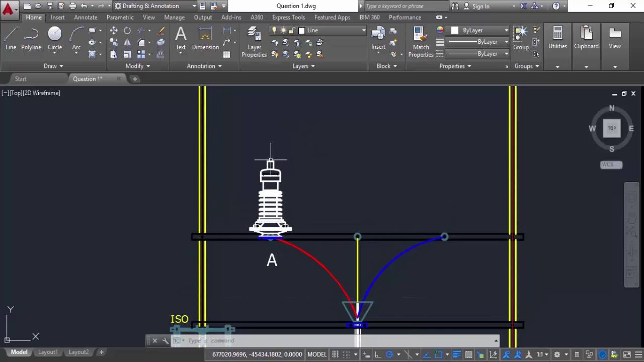This screenshot has width=644, height=362.
Task: Open the Parametric ribbon tab
Action: [x=120, y=17]
